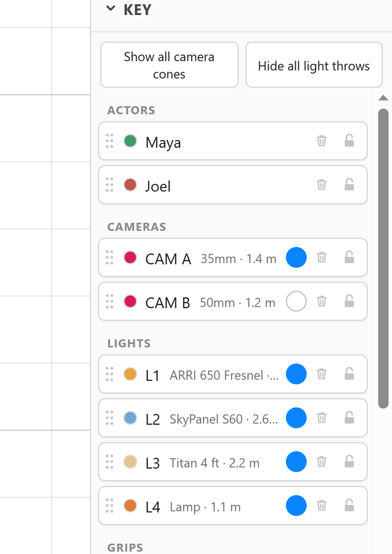Click the 50mm · 1.2 m details
This screenshot has height=554, width=392.
coord(238,303)
